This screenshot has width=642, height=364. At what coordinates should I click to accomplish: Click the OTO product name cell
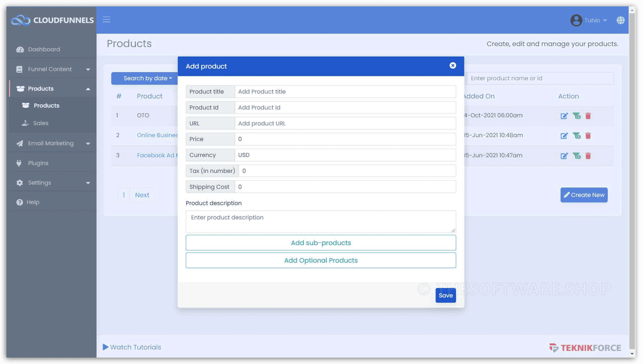tap(143, 115)
